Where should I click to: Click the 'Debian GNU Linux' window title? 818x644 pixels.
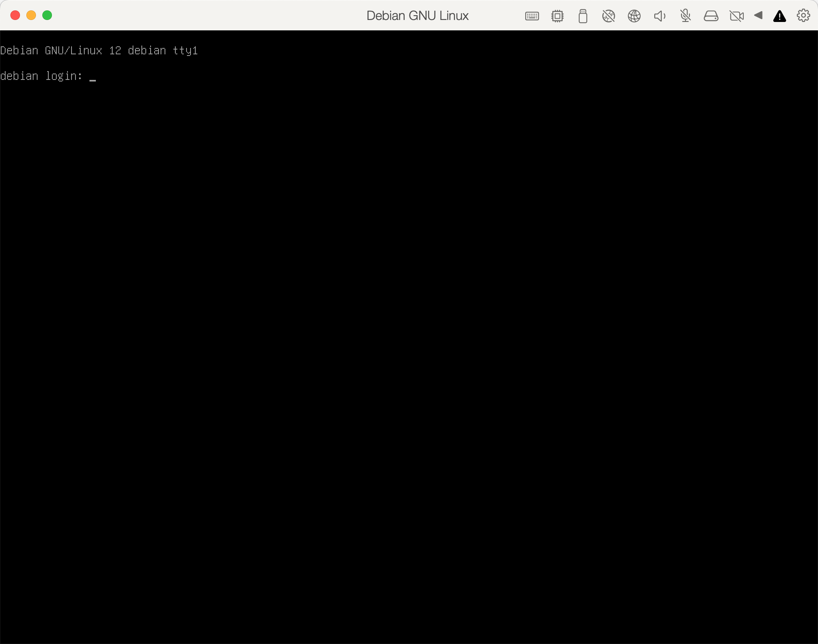[417, 16]
